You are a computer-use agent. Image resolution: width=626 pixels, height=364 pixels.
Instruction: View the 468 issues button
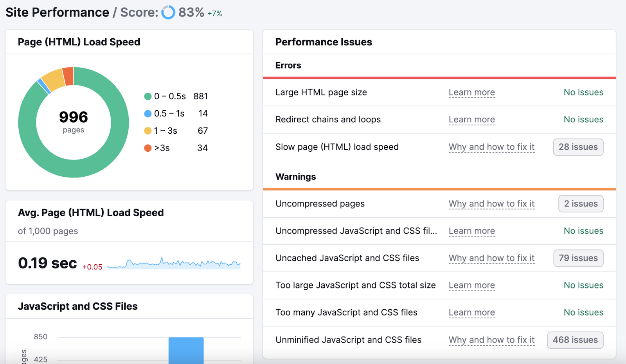tap(575, 340)
